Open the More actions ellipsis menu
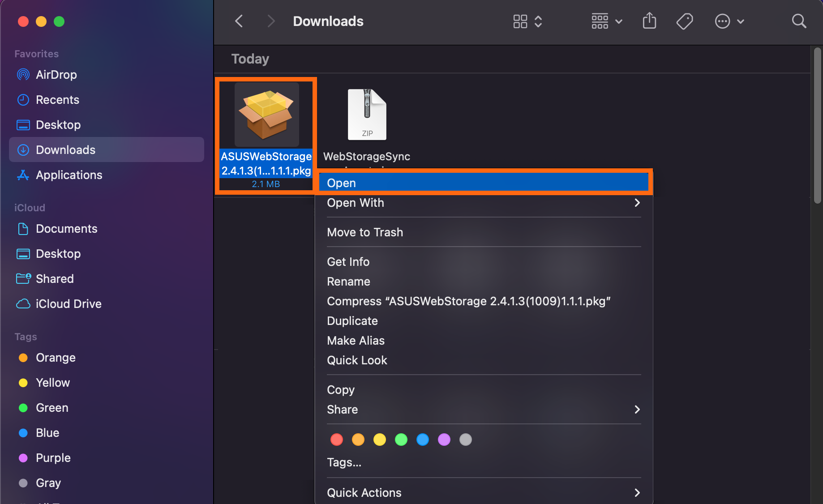 click(x=729, y=21)
